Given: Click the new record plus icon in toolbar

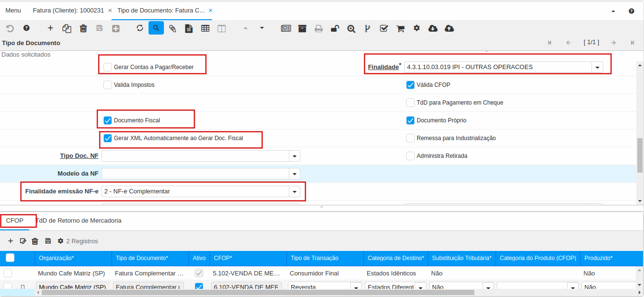Looking at the screenshot, I should (x=50, y=28).
